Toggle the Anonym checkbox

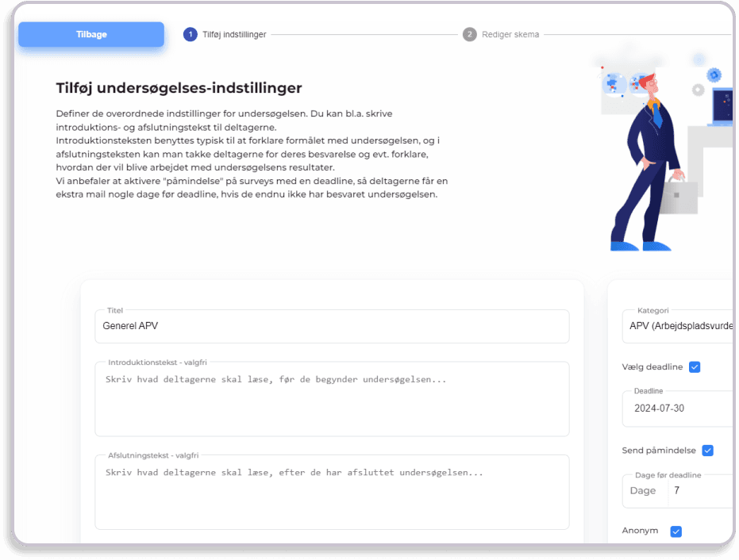tap(676, 531)
